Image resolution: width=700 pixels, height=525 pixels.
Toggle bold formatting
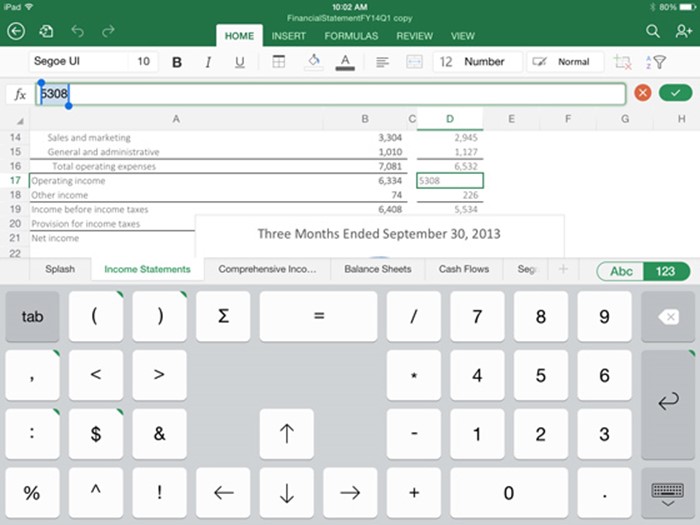(x=177, y=62)
